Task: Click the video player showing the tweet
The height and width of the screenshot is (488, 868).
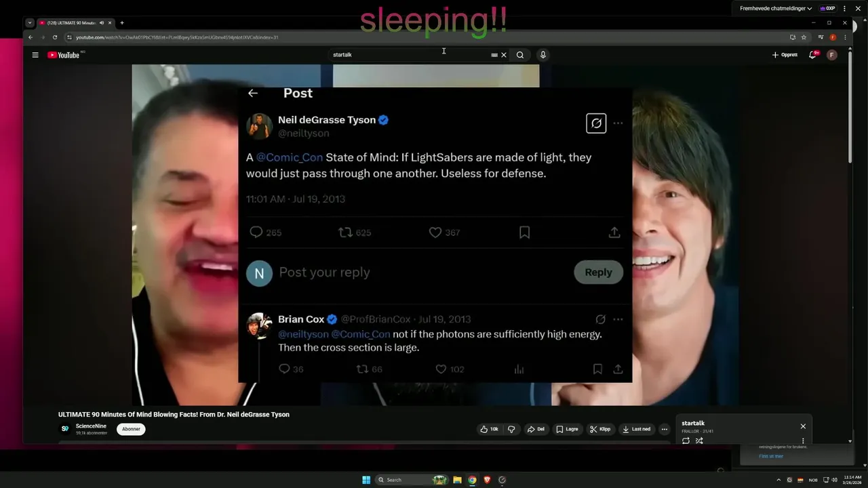Action: pyautogui.click(x=435, y=235)
